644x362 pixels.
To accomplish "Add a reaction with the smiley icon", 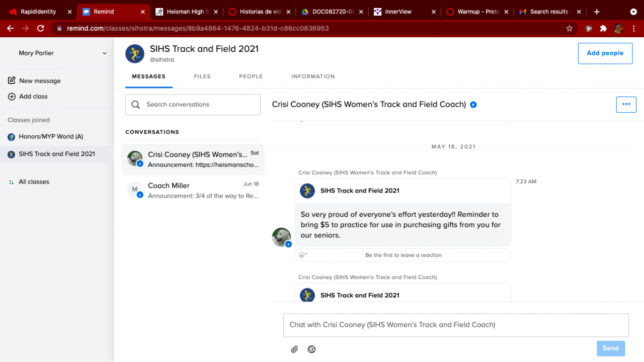I will [x=303, y=255].
